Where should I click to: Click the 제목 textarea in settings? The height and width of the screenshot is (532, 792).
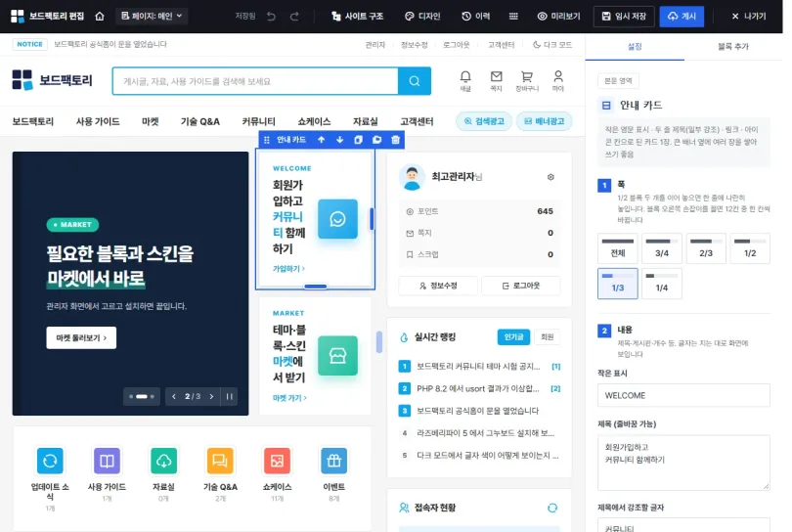coord(683,463)
